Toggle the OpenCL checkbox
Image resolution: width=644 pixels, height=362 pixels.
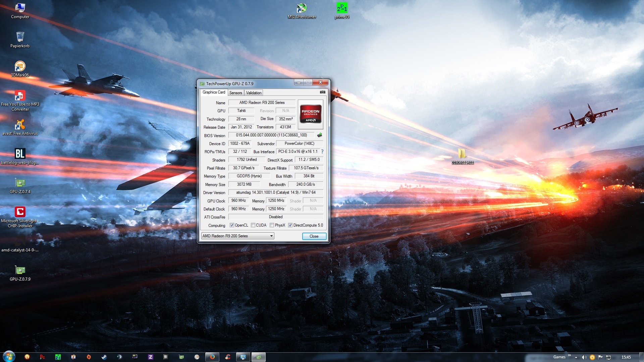(232, 225)
